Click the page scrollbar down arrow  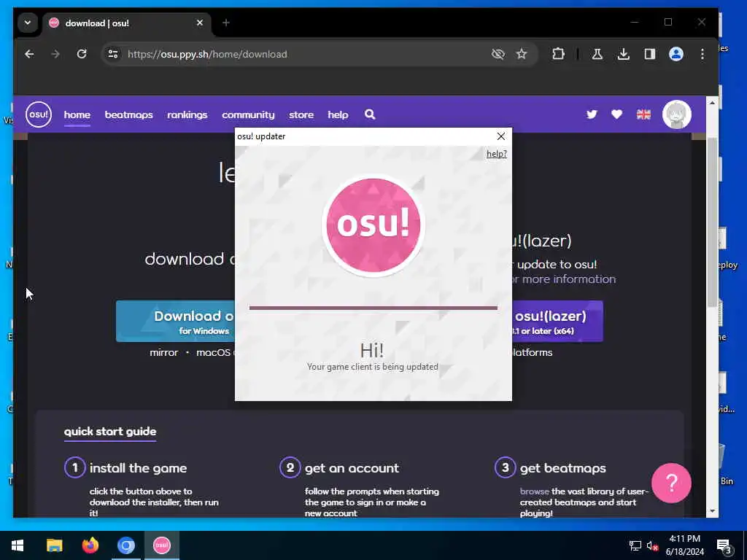[712, 511]
